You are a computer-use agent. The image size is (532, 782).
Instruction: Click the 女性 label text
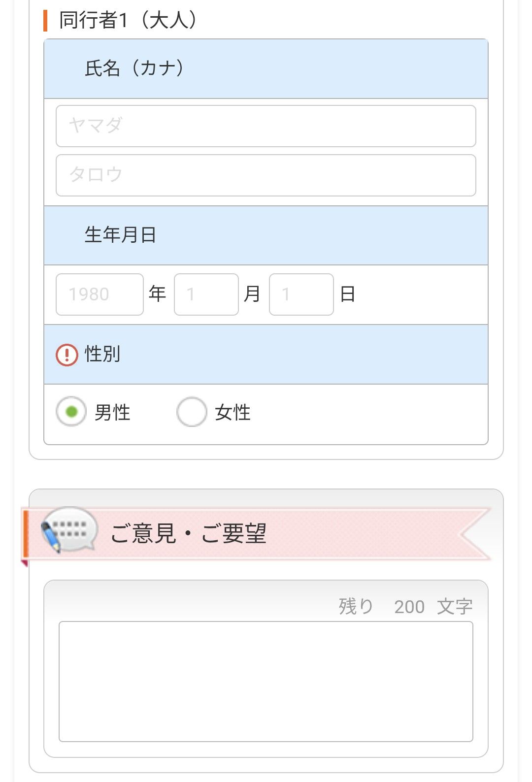233,413
